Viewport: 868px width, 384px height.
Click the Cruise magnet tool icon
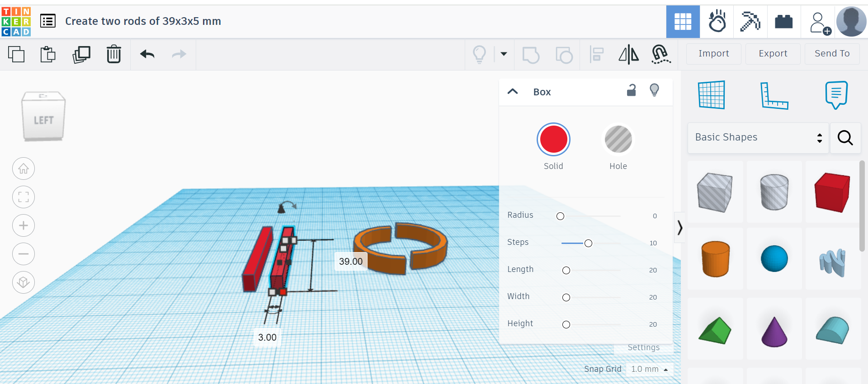661,54
